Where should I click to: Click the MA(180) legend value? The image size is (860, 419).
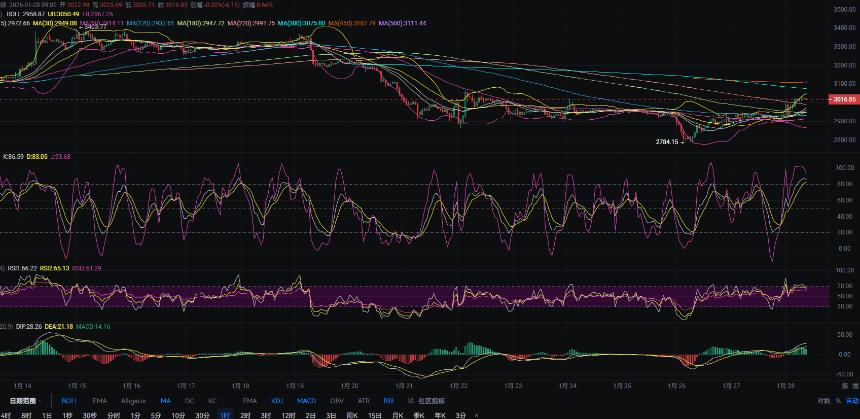click(200, 24)
